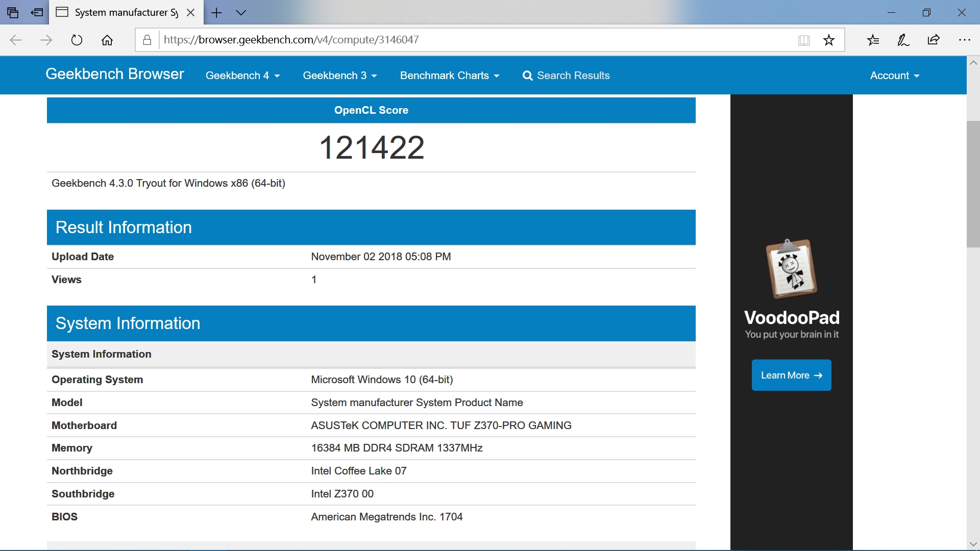Open the Geekbench Browser home link
Viewport: 980px width, 551px height.
115,74
